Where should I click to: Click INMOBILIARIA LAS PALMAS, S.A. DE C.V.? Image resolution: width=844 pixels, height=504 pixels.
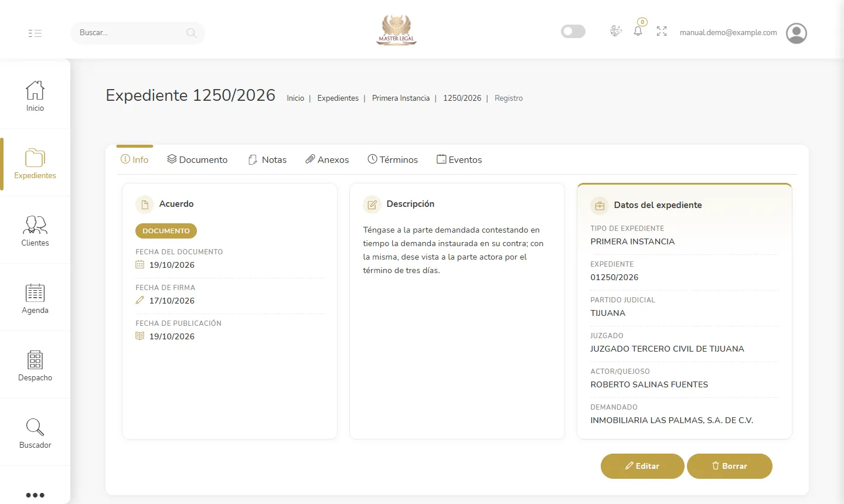coord(672,420)
